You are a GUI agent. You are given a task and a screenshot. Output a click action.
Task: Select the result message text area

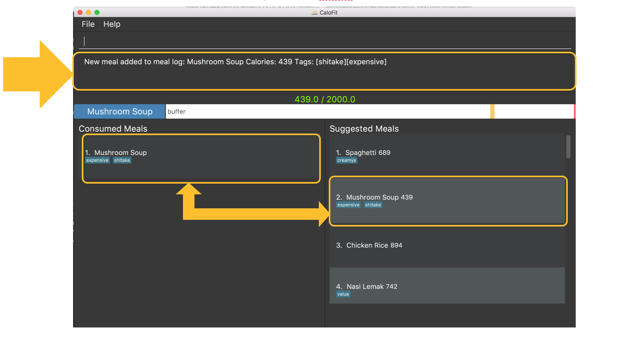[324, 72]
